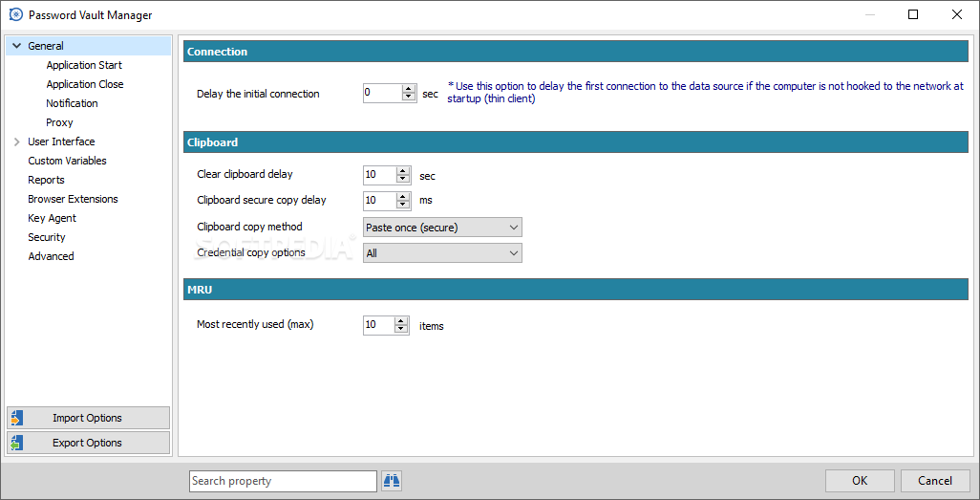This screenshot has width=980, height=500.
Task: Click the Clipboard section header
Action: [x=575, y=142]
